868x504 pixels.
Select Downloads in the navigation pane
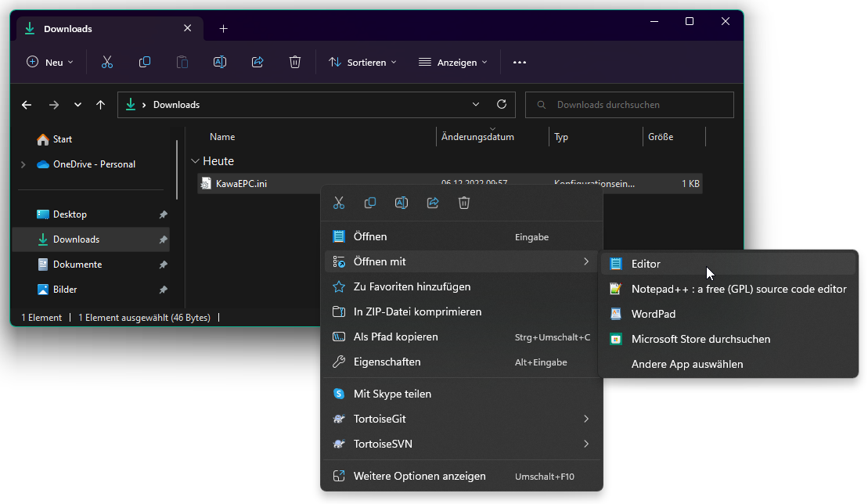[x=92, y=239]
